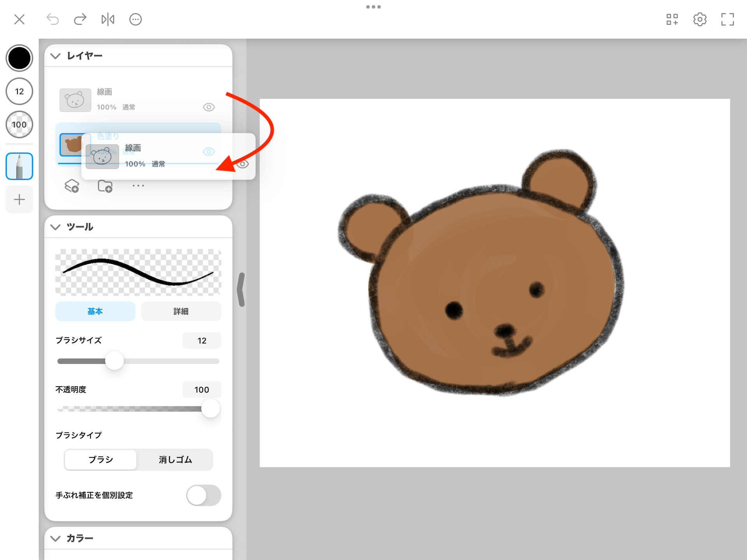
Task: Collapse the ツール panel
Action: [x=55, y=227]
